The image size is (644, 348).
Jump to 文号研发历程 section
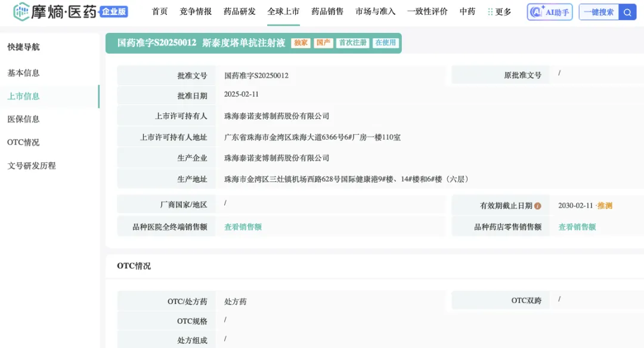pos(32,166)
